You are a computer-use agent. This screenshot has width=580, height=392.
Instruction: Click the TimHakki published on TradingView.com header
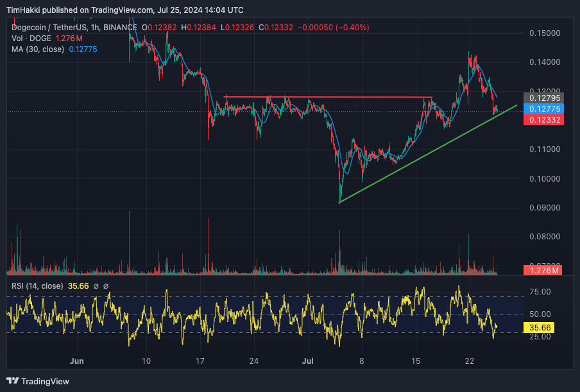pos(124,10)
